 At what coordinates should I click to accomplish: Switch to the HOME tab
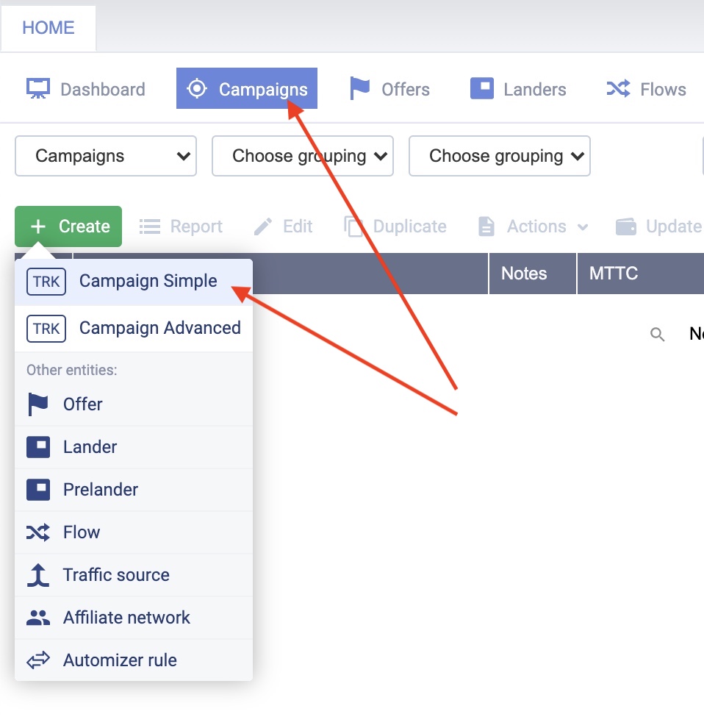[x=49, y=28]
